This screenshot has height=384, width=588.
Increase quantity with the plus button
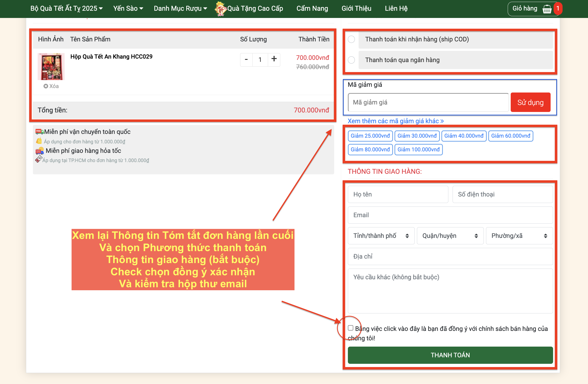click(x=274, y=60)
